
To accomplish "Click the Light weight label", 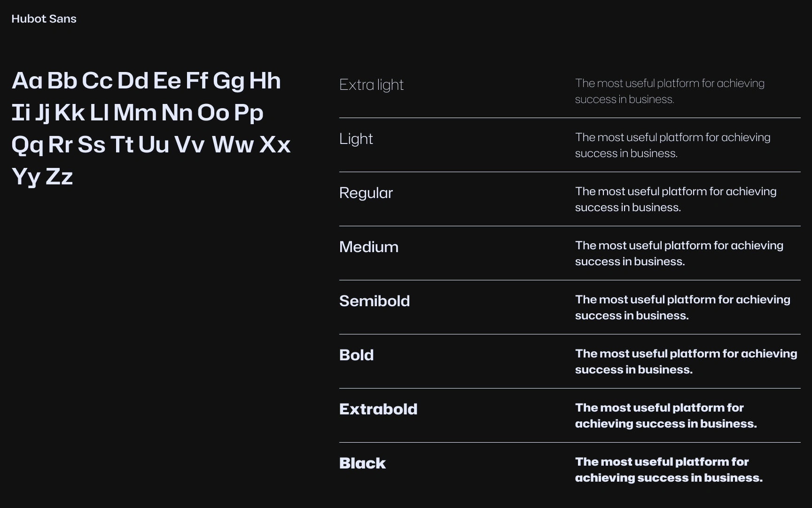I will 356,139.
